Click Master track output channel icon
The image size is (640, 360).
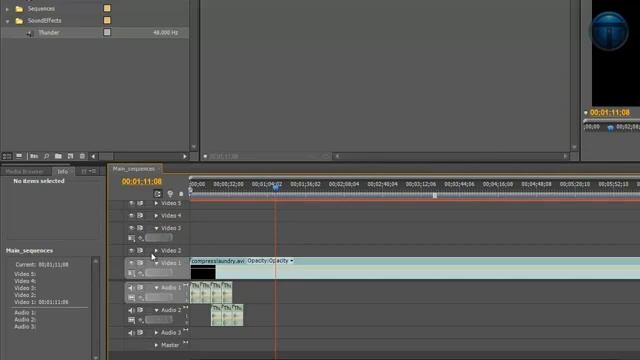point(186,342)
